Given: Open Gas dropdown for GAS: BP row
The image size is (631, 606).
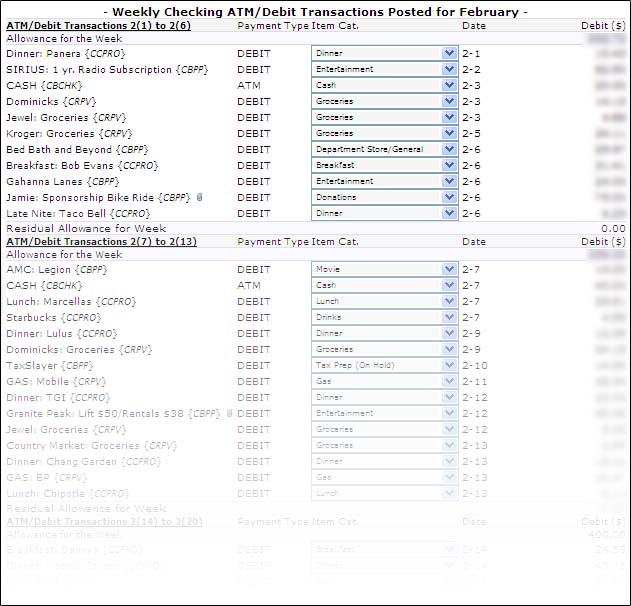Looking at the screenshot, I should 384,477.
